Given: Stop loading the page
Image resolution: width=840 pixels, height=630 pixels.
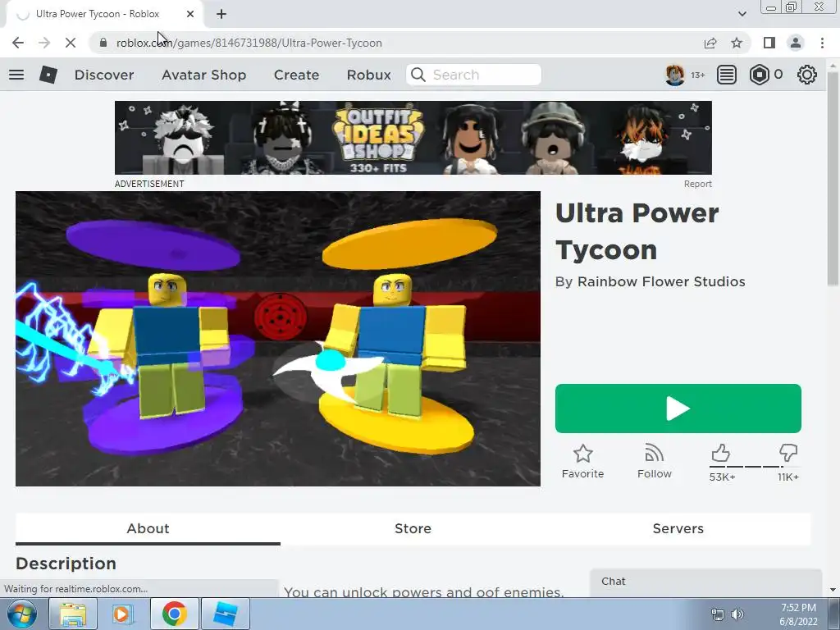Looking at the screenshot, I should point(71,43).
